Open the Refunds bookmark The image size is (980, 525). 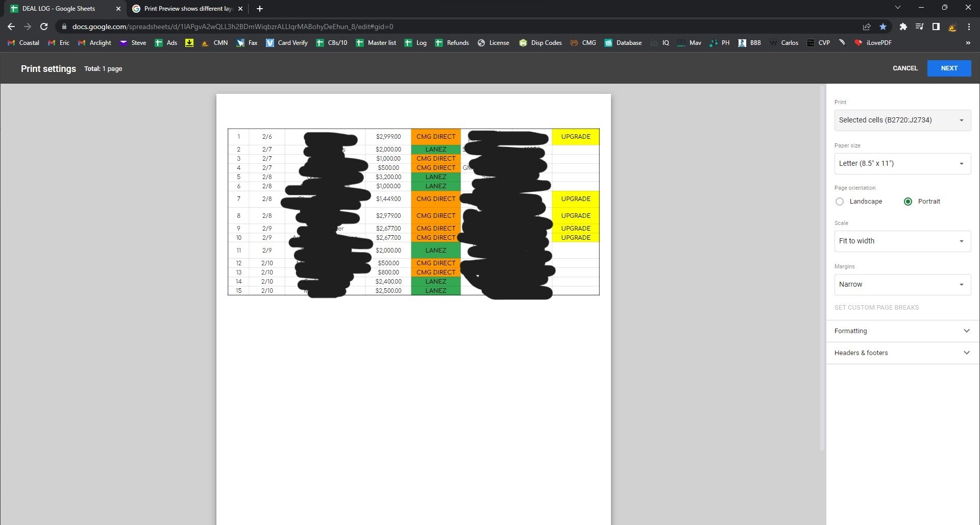(x=457, y=43)
